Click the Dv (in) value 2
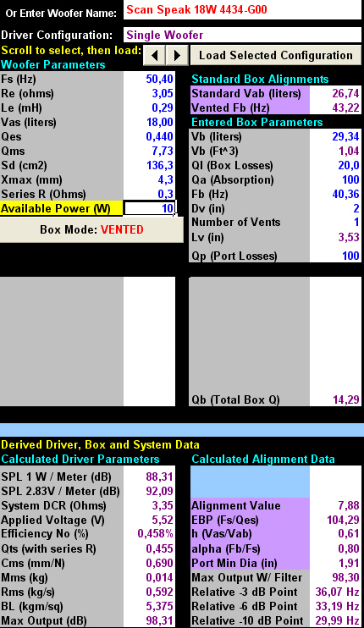364x628 pixels. 356,208
